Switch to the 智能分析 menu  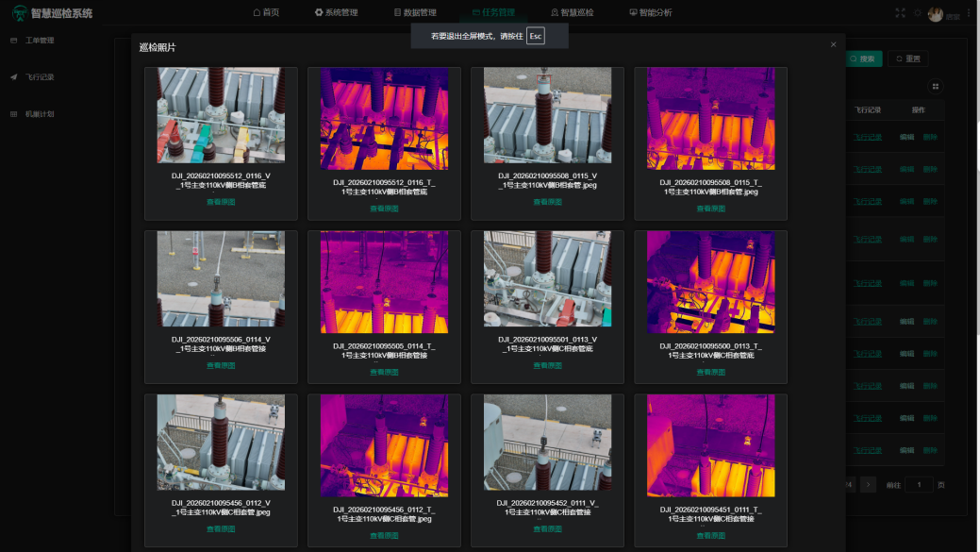(650, 13)
